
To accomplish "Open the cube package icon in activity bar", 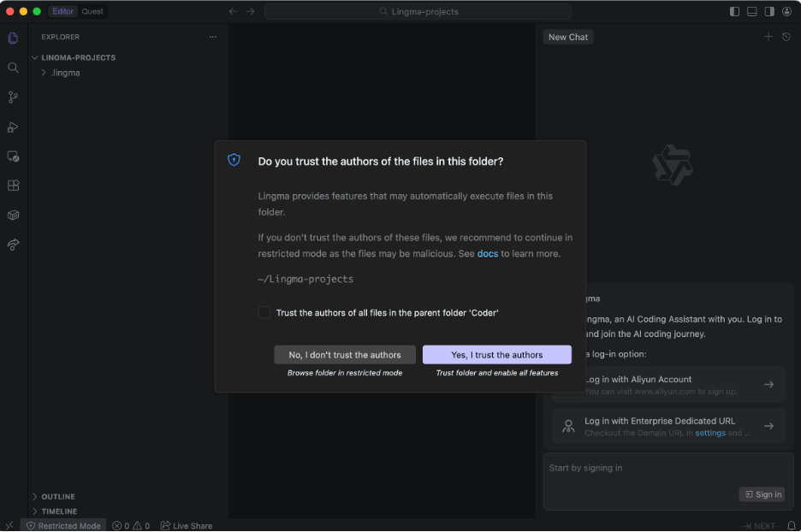I will click(x=14, y=215).
